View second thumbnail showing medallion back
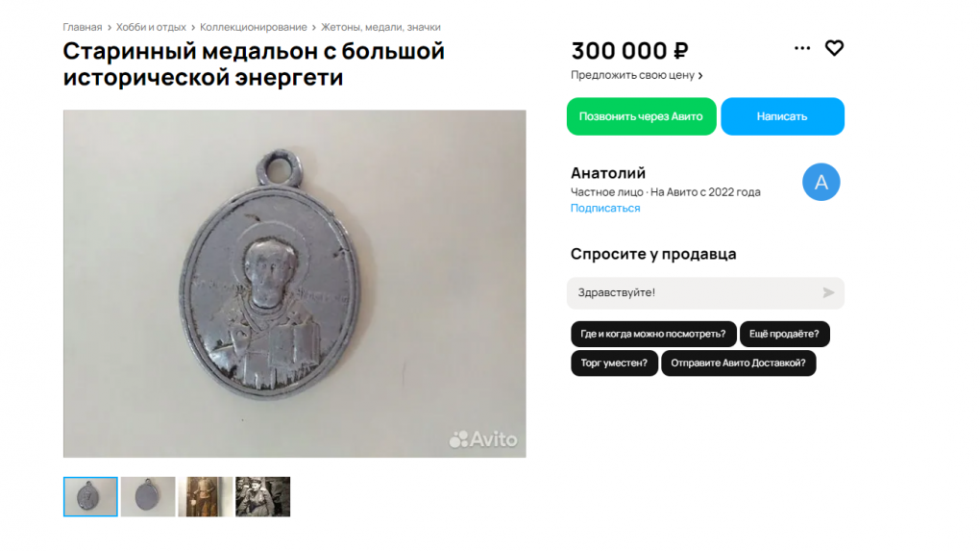 click(148, 496)
